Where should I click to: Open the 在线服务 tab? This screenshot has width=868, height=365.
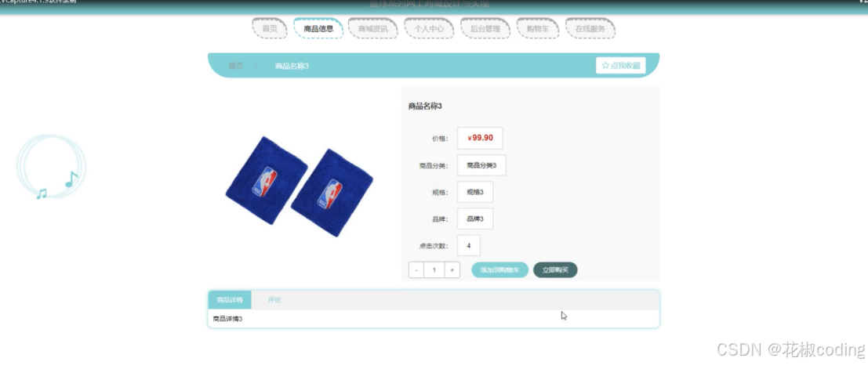point(590,29)
